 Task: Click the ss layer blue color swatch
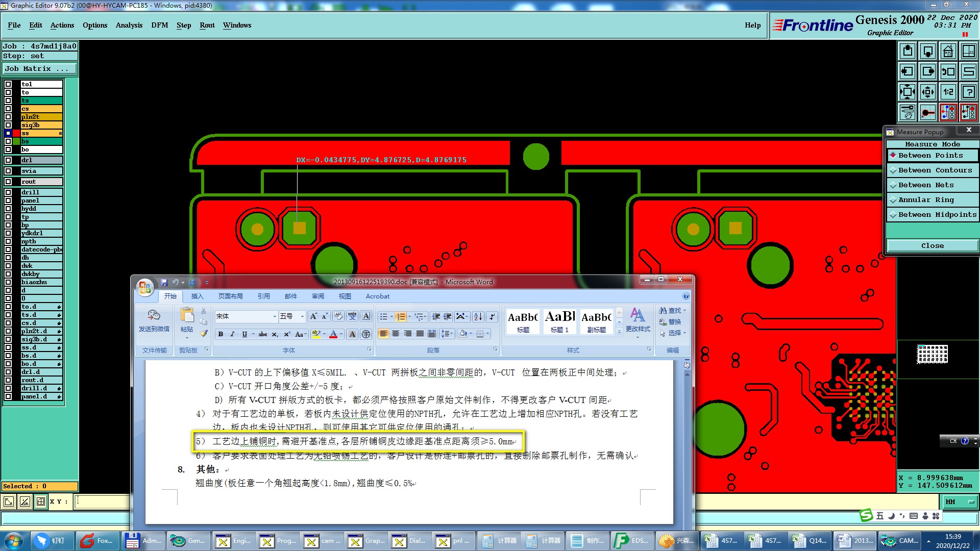(8, 133)
